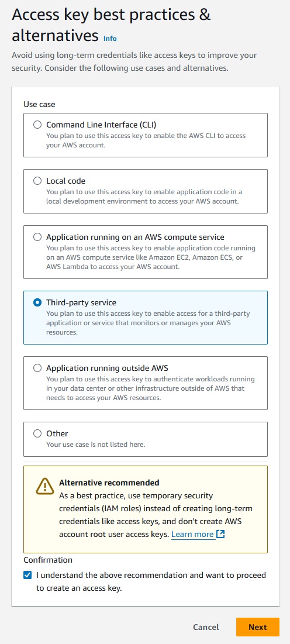Click the AWS CLI description text in first card
Viewport: 290px width, 644px height.
(x=146, y=140)
